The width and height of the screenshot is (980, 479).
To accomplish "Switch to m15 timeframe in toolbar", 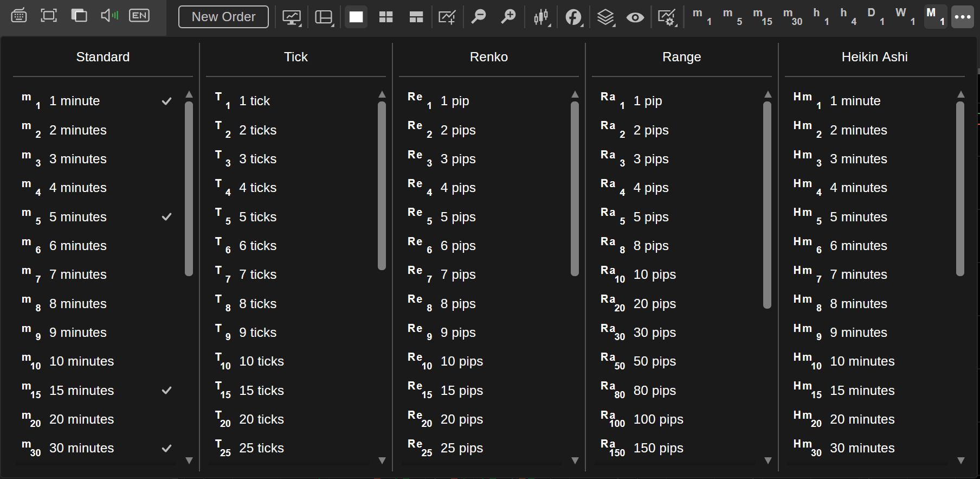I will [x=763, y=17].
